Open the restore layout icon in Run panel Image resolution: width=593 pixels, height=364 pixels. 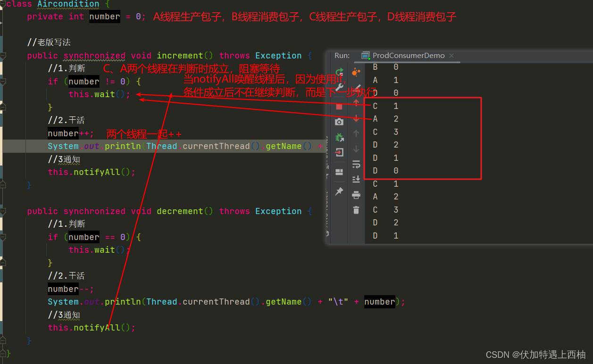click(339, 172)
